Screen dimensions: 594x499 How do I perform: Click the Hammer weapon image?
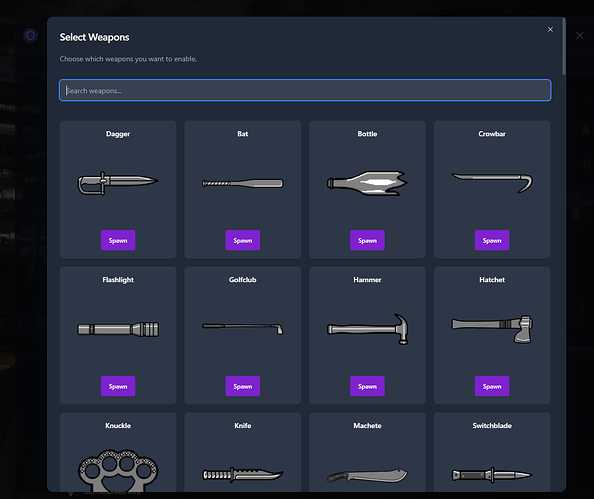[367, 329]
